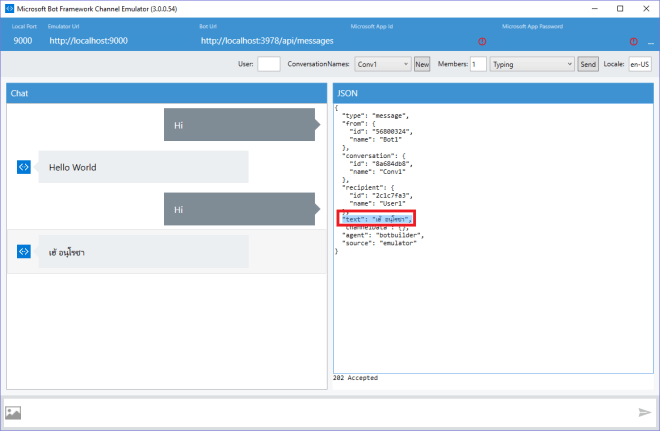This screenshot has width=660, height=431.
Task: Click the image attachment icon in message box
Action: coord(14,412)
